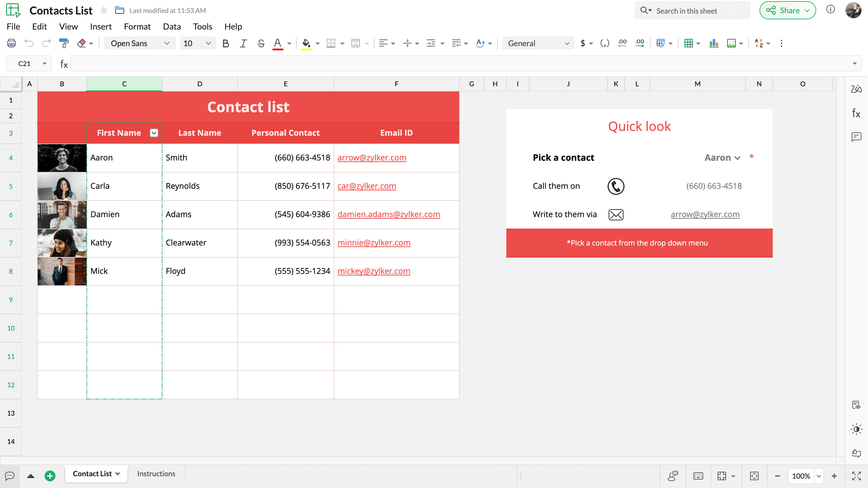Open Zia insights in the right sidebar
The width and height of the screenshot is (868, 488).
click(x=856, y=89)
